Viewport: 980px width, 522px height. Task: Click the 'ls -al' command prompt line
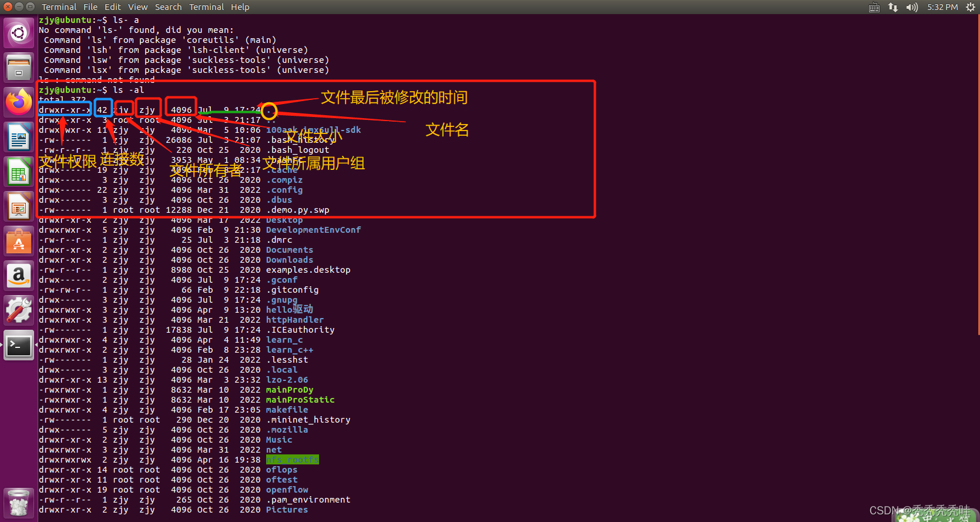(91, 90)
